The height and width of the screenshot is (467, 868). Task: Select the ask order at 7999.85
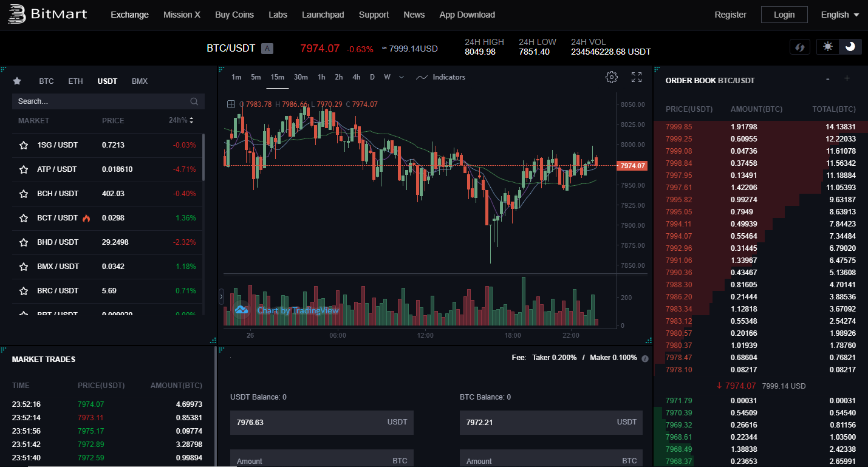pos(760,127)
